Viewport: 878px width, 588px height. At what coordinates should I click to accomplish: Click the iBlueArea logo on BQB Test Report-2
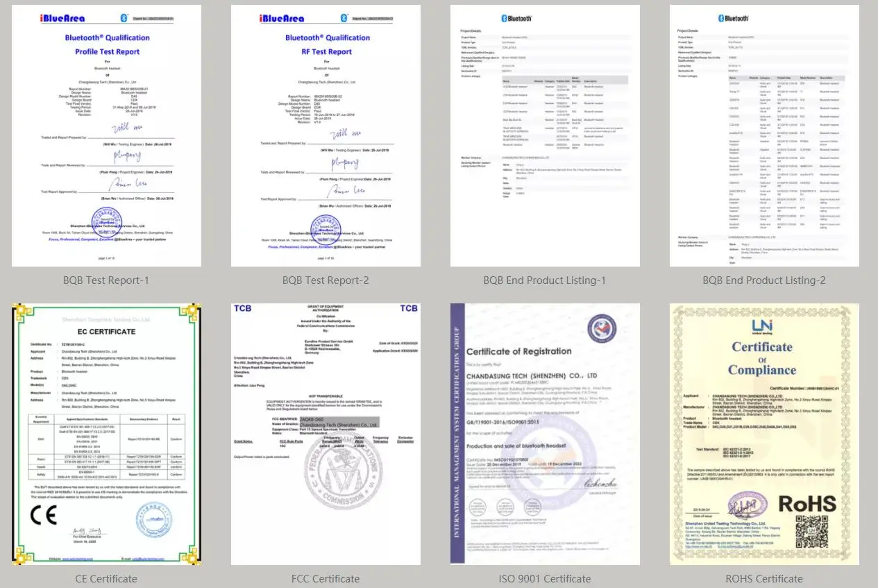pos(280,18)
